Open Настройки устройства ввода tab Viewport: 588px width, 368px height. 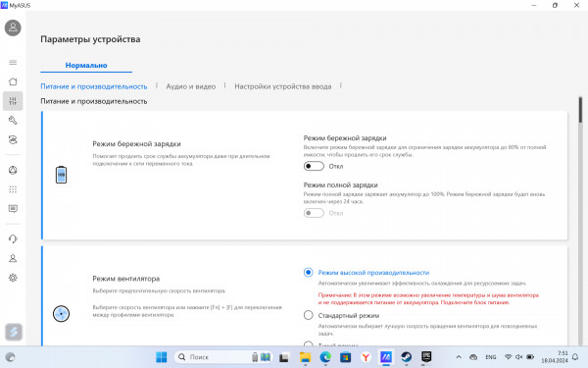283,86
